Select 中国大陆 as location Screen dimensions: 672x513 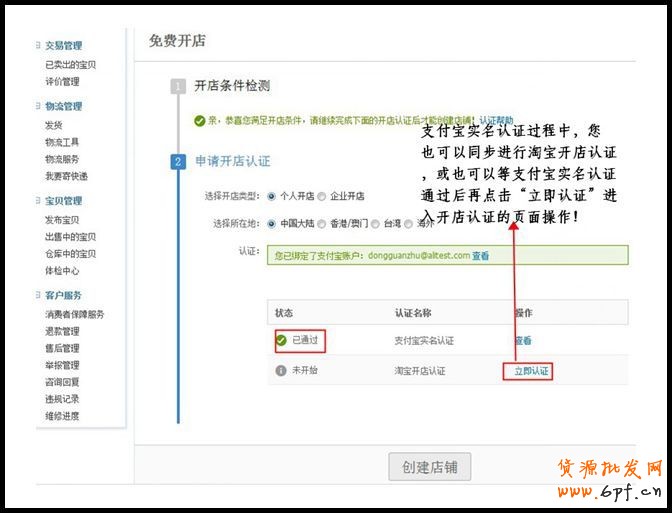click(273, 224)
